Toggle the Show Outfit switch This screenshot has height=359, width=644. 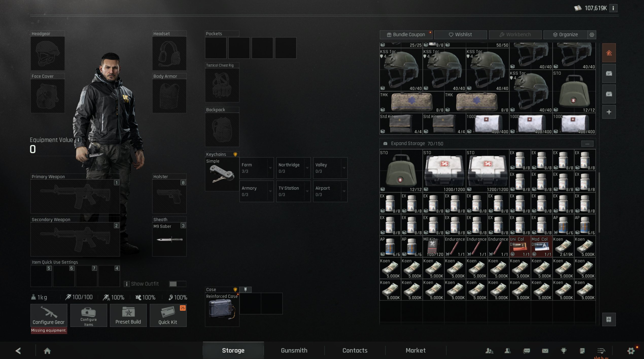click(x=178, y=284)
